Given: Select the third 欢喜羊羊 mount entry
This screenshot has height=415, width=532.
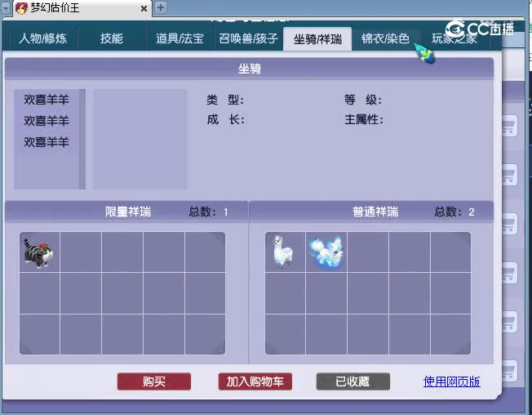Looking at the screenshot, I should 47,142.
